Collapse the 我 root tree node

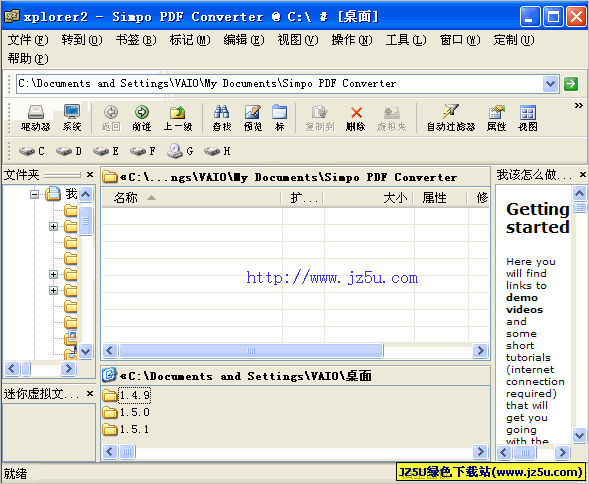click(35, 194)
